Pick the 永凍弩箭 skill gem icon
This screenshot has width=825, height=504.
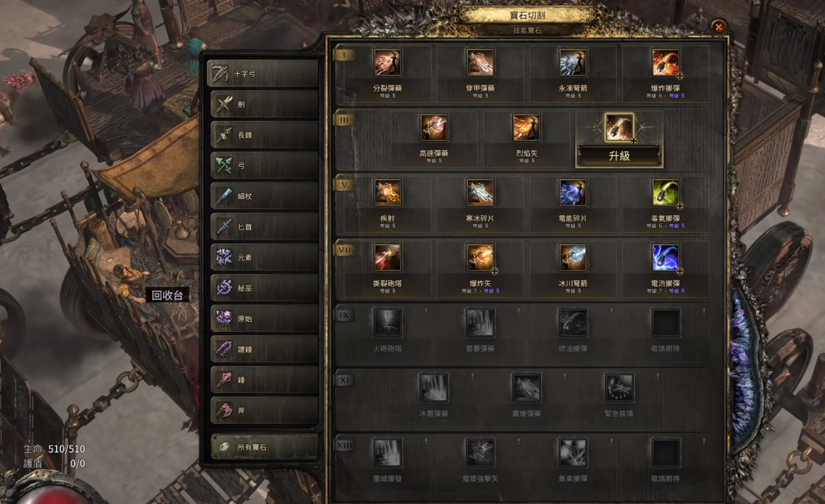click(x=572, y=63)
